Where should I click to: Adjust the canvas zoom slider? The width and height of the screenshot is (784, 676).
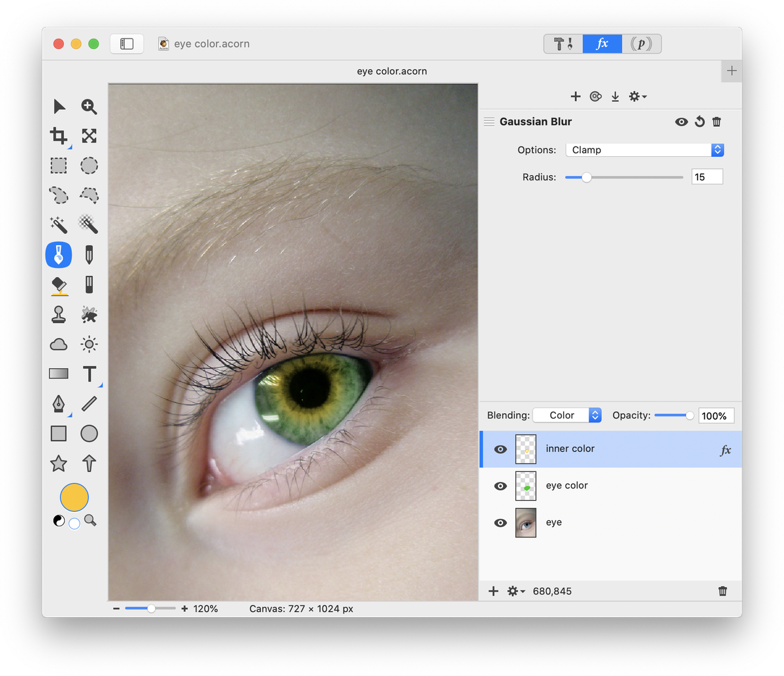[150, 609]
